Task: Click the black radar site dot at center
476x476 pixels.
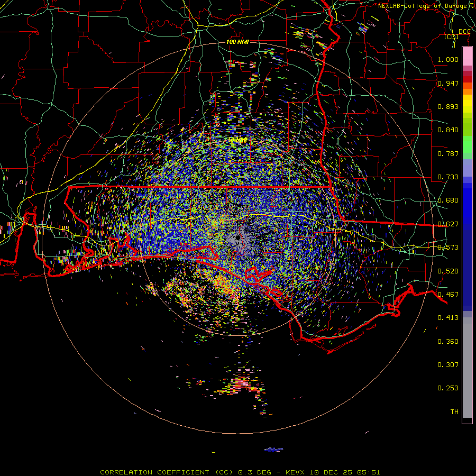Action: click(x=238, y=237)
